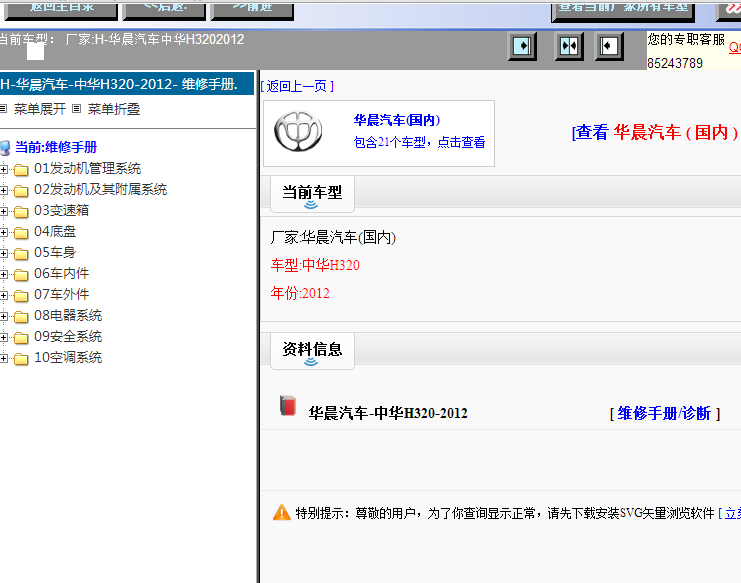741x583 pixels.
Task: Expand the 09安全系统 tree node
Action: coord(4,337)
